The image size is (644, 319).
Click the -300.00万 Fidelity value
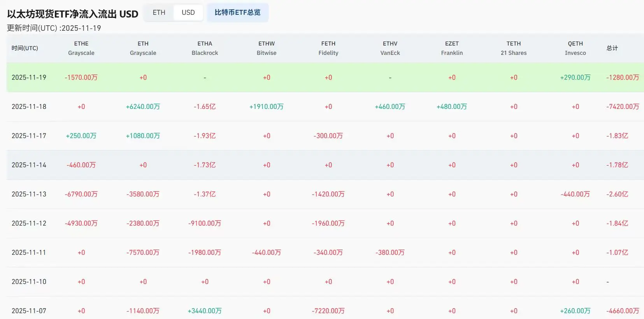328,136
